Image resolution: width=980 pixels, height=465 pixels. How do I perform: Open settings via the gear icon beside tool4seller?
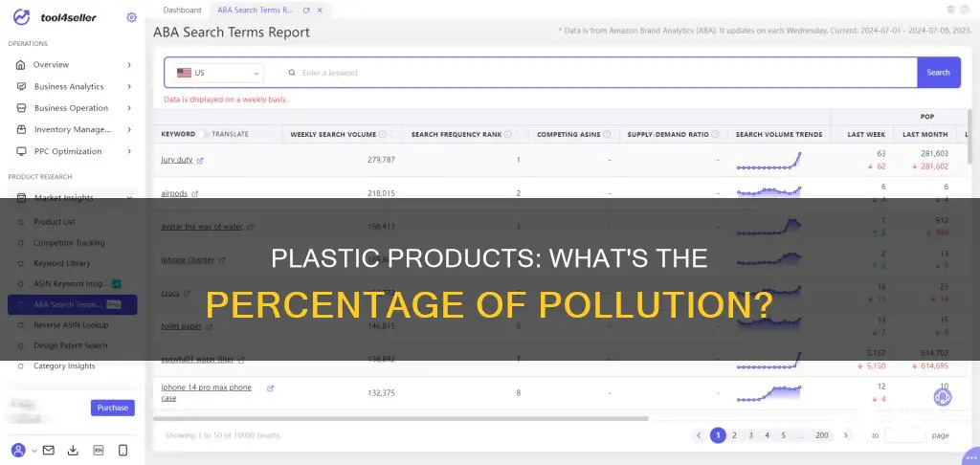pyautogui.click(x=131, y=17)
